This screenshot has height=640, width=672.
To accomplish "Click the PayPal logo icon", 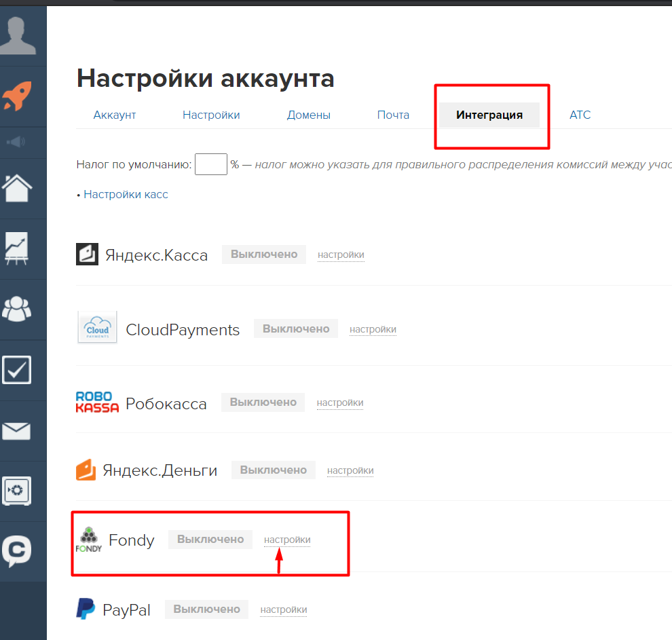I will (86, 609).
